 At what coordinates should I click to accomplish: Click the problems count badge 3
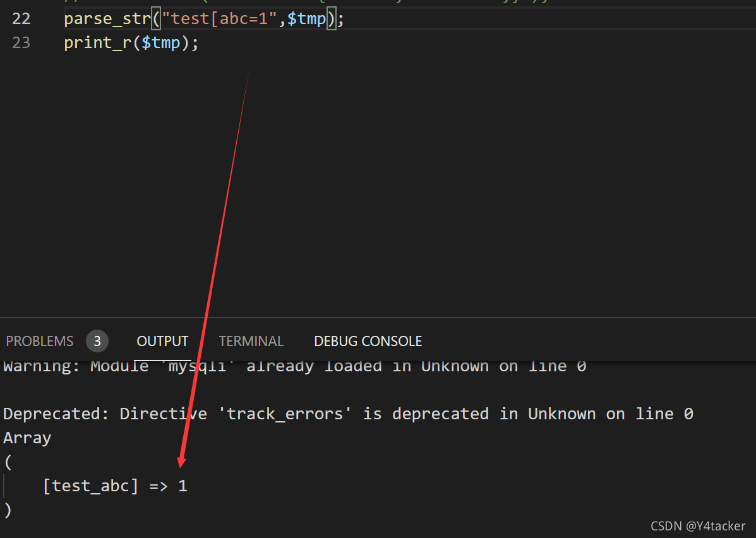[97, 342]
